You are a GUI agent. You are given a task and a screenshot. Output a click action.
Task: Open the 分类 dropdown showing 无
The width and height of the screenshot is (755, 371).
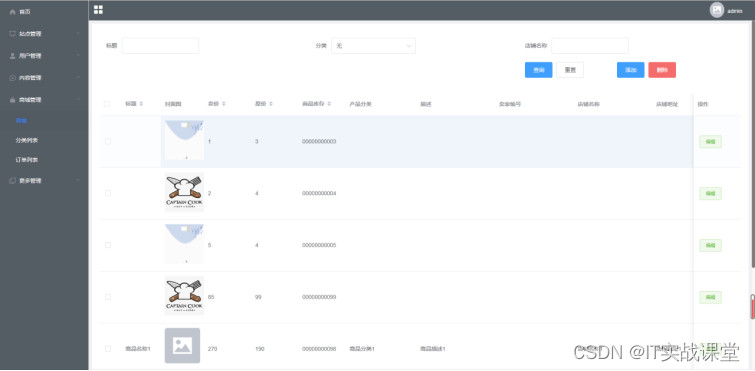click(x=373, y=46)
